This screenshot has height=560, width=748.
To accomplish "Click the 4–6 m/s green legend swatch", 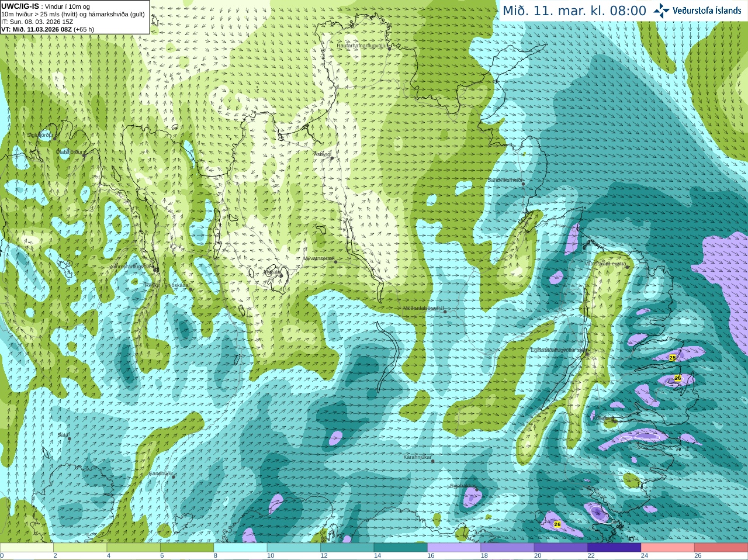I will pos(133,548).
